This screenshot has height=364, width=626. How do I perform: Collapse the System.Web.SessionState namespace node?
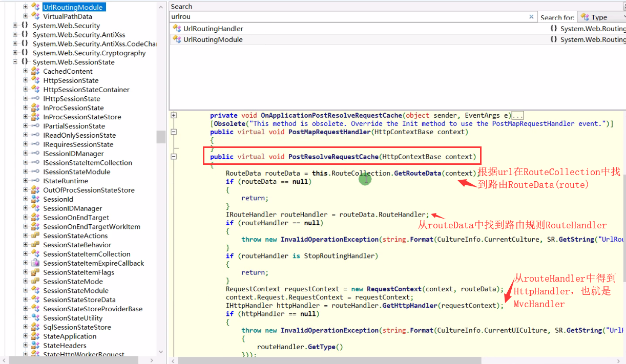(x=15, y=62)
